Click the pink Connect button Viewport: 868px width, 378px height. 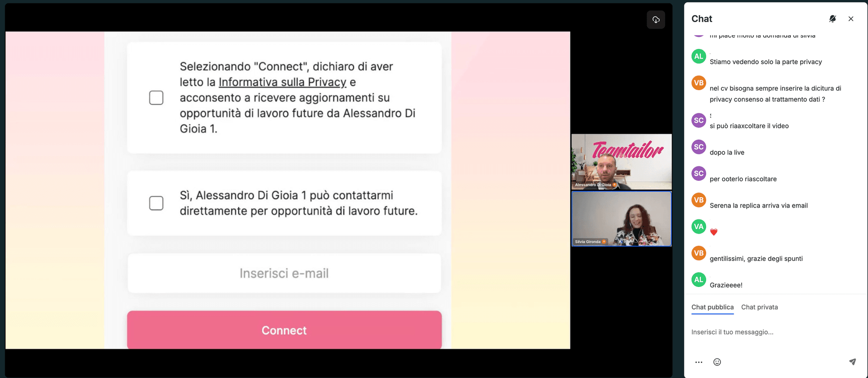pyautogui.click(x=284, y=330)
